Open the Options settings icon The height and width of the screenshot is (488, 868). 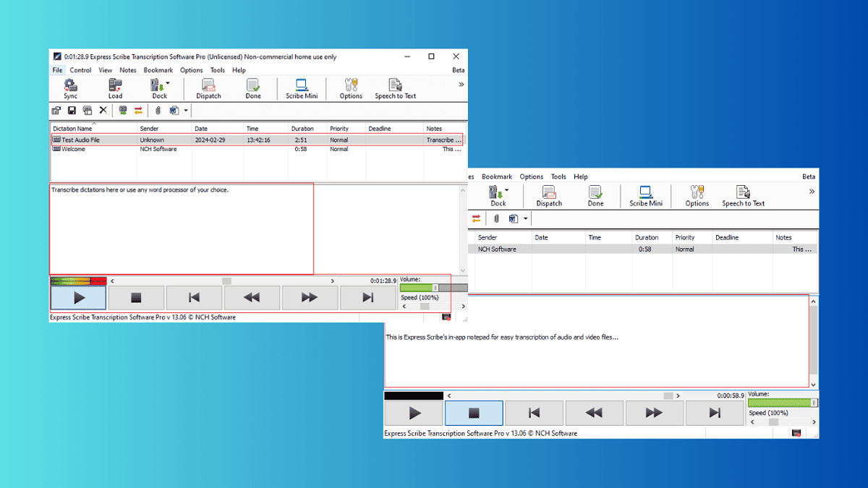350,87
